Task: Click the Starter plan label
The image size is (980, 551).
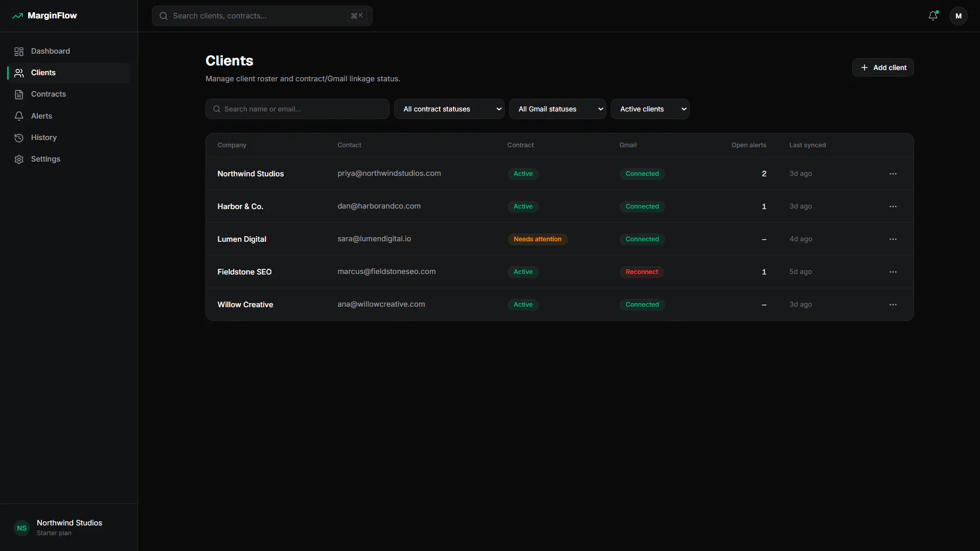Action: (x=54, y=533)
